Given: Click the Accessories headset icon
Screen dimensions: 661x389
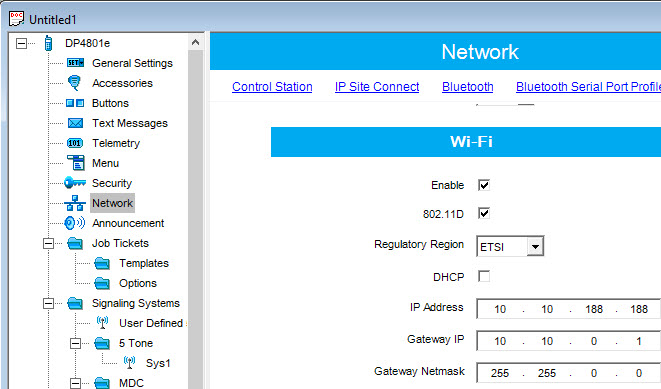Looking at the screenshot, I should (74, 83).
